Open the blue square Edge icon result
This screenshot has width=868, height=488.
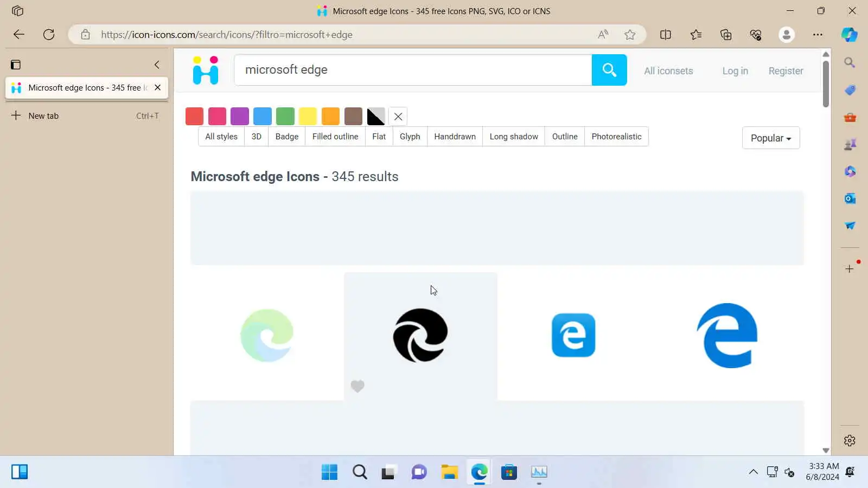[573, 335]
